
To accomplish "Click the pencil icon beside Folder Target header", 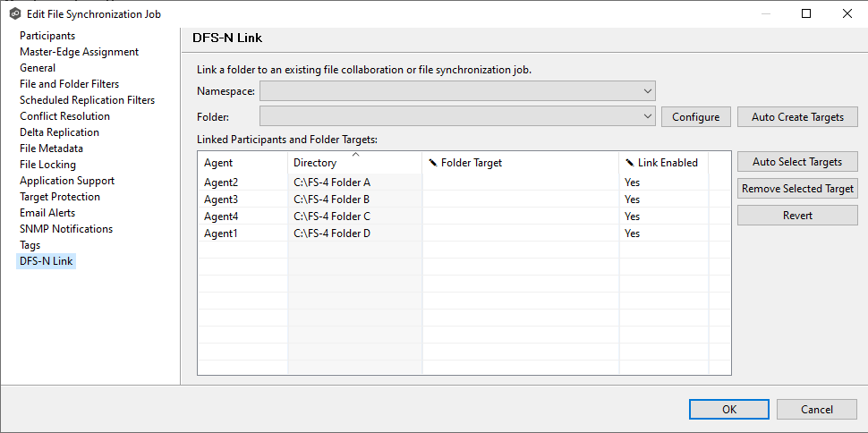I will [433, 163].
